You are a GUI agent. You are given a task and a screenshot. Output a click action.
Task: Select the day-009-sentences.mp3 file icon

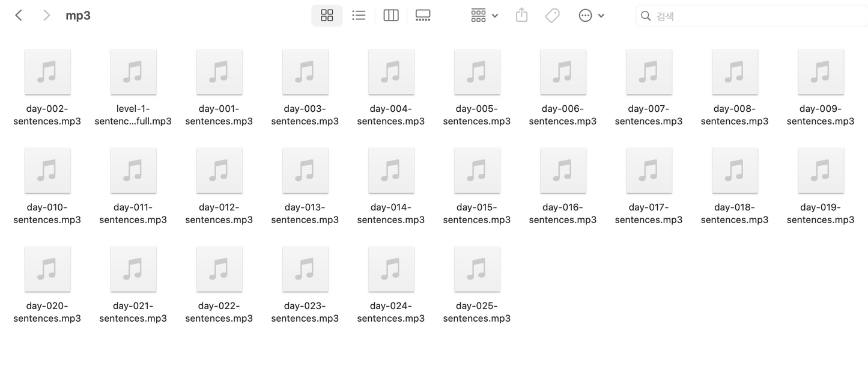coord(821,72)
